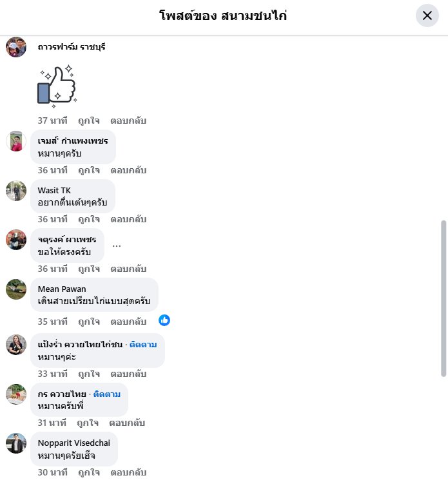This screenshot has height=480, width=448.
Task: Open Nopparit Visedchai's profile picture
Action: tap(16, 443)
